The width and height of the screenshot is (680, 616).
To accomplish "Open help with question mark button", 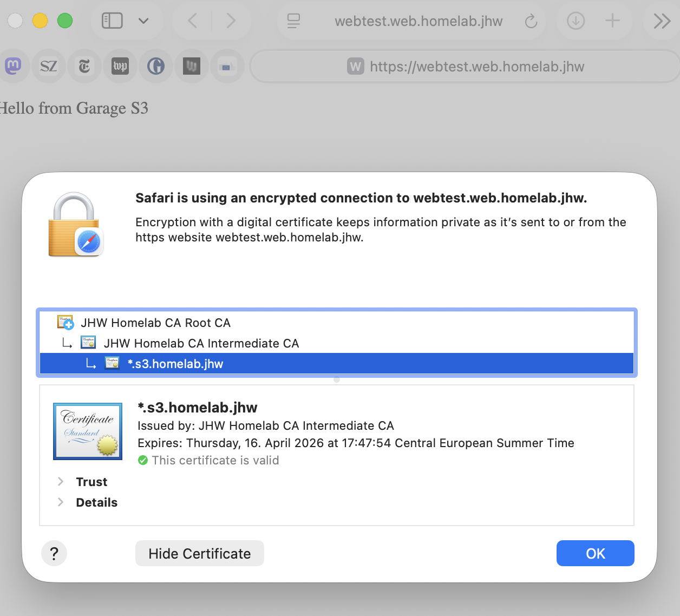I will coord(54,553).
